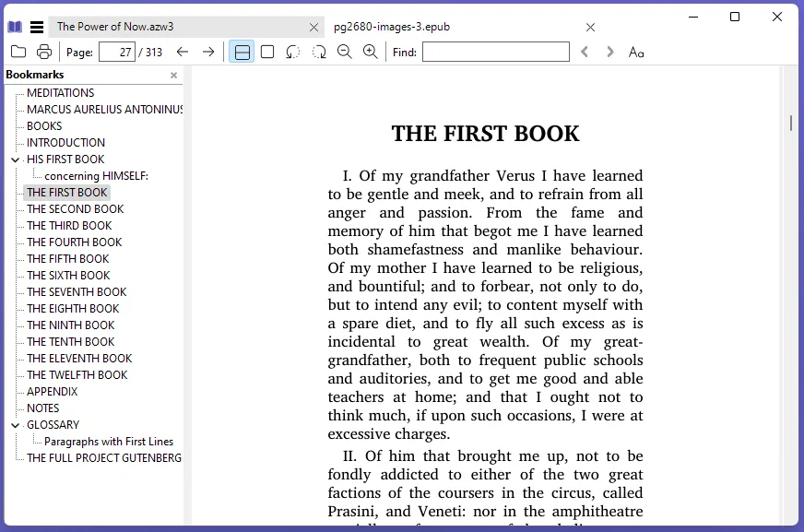Open THE FOURTH BOOK bookmark
The height and width of the screenshot is (532, 804).
tap(75, 242)
